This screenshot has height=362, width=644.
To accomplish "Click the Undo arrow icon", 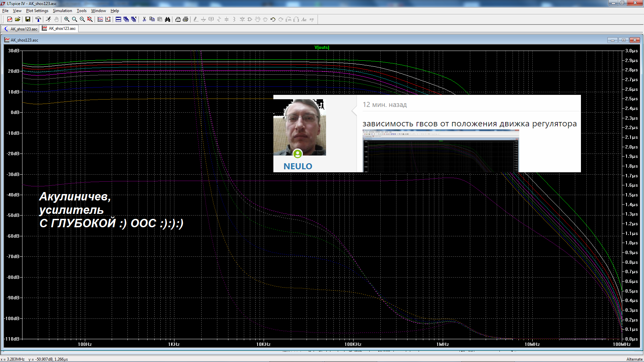I will point(273,19).
